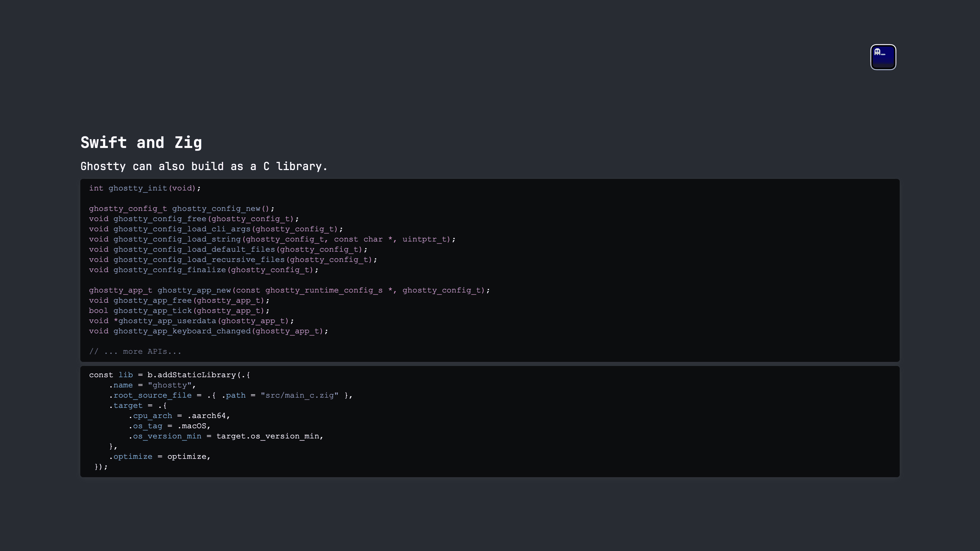Click the ghostty_init(void) declaration line
This screenshot has width=980, height=551.
145,188
